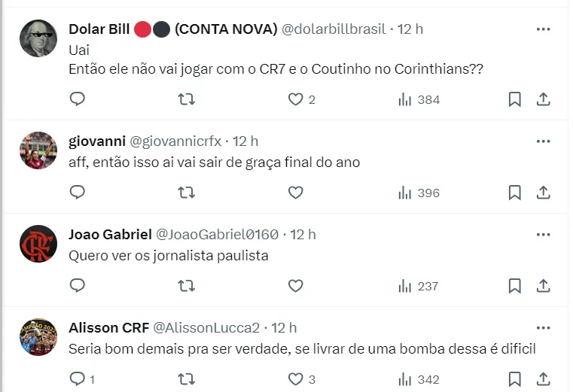Open more options on giovanni's tweet
The image size is (573, 392).
coord(543,141)
